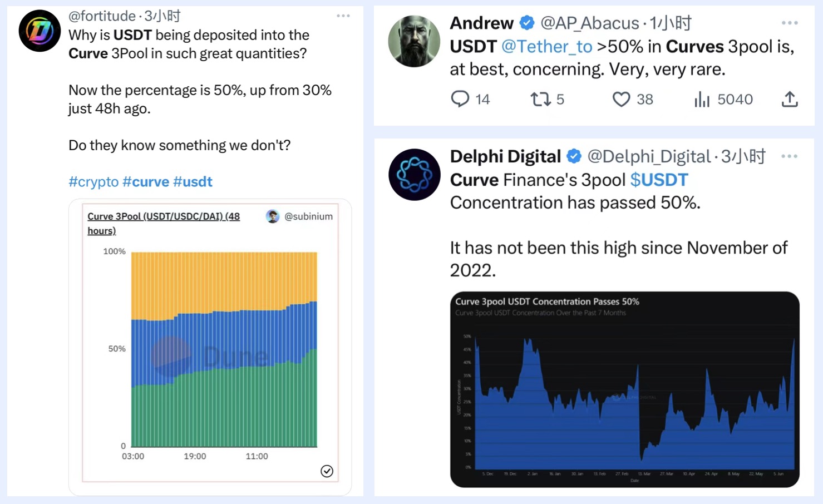Screen dimensions: 823x504
Task: Click the $USDT cashtag link
Action: click(659, 180)
